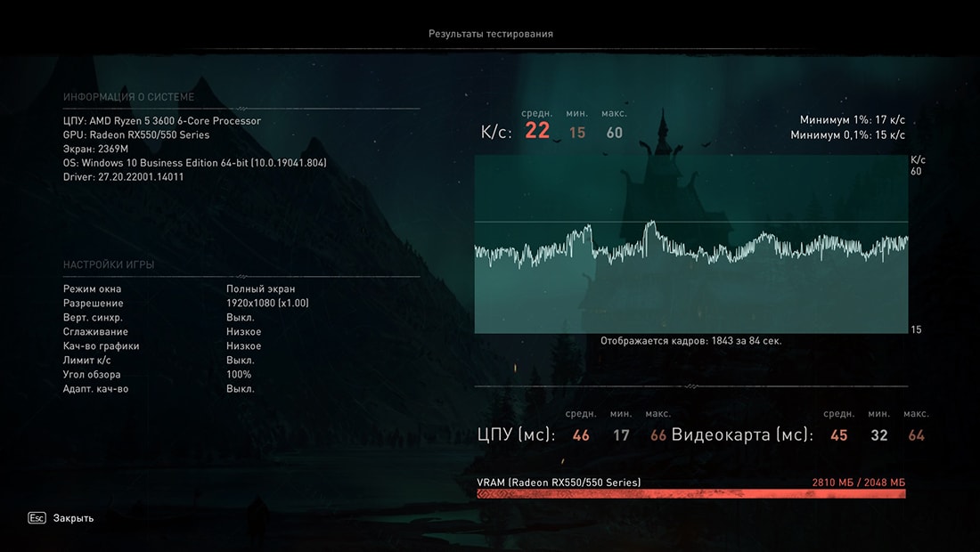Click the CPU maximum value 66

tap(658, 435)
